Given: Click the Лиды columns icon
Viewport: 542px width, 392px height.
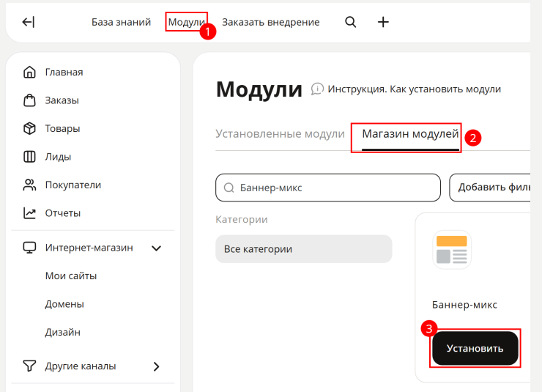Looking at the screenshot, I should coord(29,157).
